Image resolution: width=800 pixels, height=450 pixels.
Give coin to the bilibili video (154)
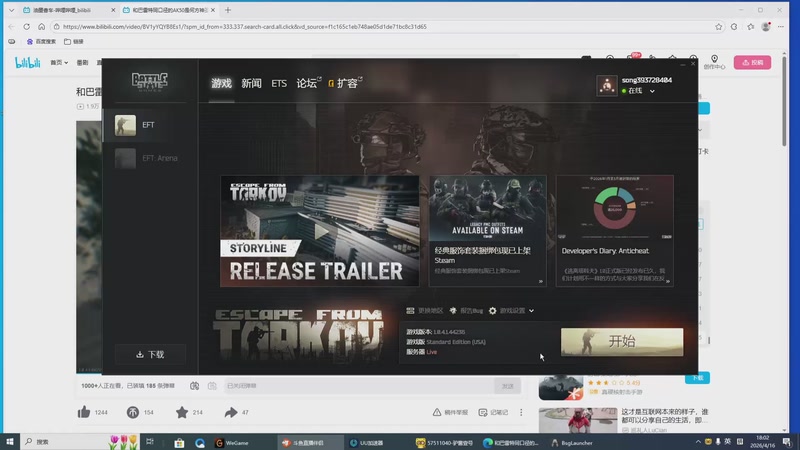(133, 412)
